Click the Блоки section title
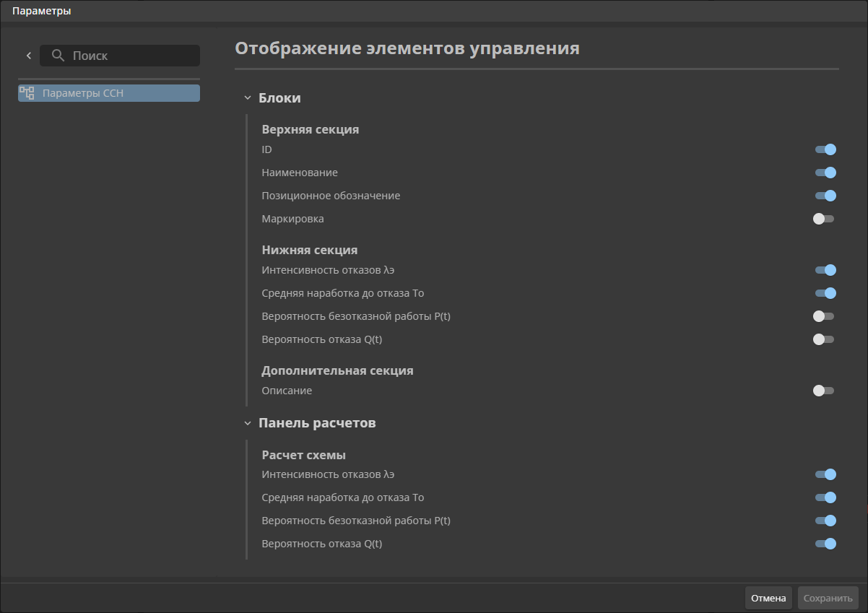Image resolution: width=868 pixels, height=613 pixels. (279, 97)
